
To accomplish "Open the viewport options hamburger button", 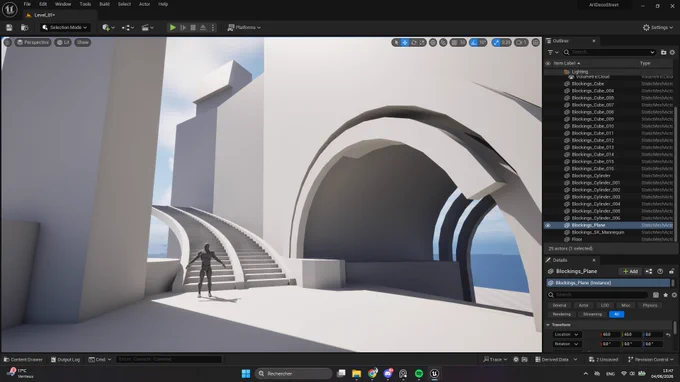I will pos(7,42).
